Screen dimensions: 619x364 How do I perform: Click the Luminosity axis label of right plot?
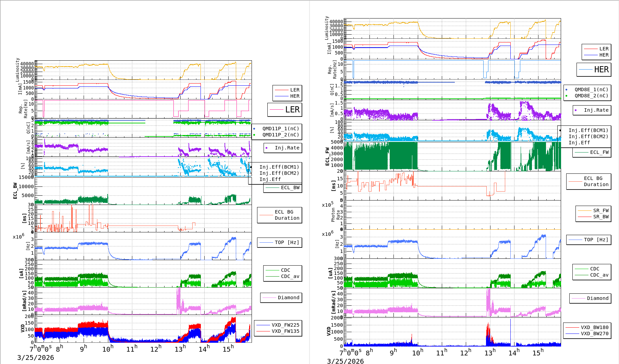[327, 28]
